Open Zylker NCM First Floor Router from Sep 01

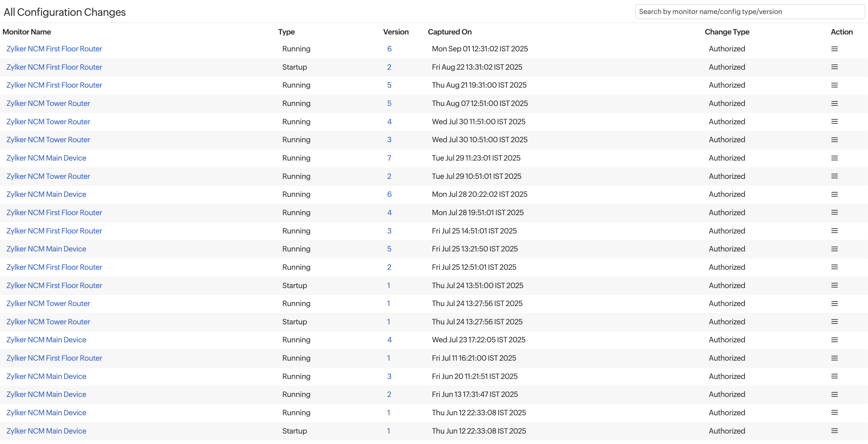[54, 49]
